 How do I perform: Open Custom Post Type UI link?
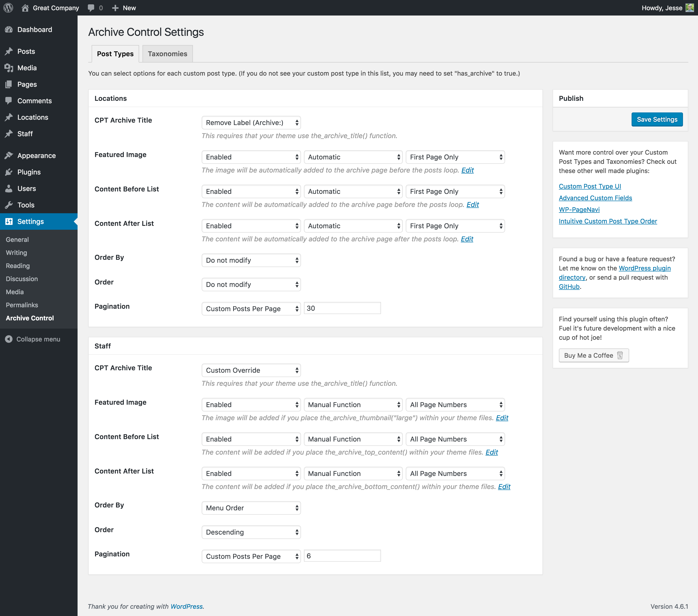[590, 186]
